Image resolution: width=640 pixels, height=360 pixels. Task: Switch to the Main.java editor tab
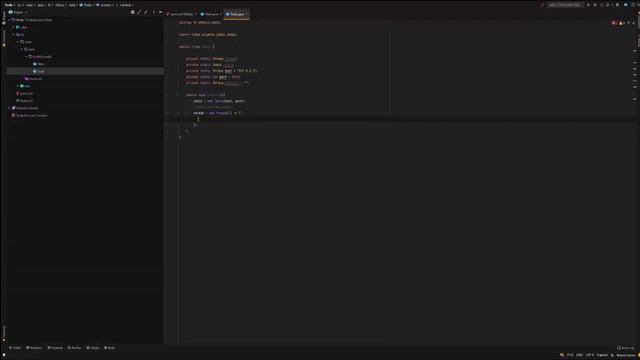coord(211,14)
